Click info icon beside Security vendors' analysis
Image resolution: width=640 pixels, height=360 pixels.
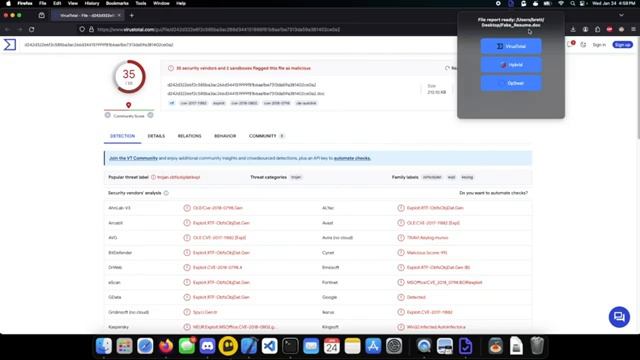[x=166, y=193]
